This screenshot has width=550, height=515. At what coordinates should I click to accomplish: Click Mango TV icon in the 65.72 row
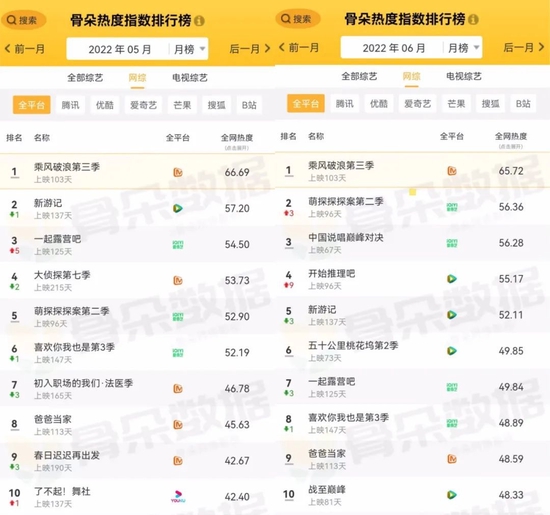click(452, 171)
